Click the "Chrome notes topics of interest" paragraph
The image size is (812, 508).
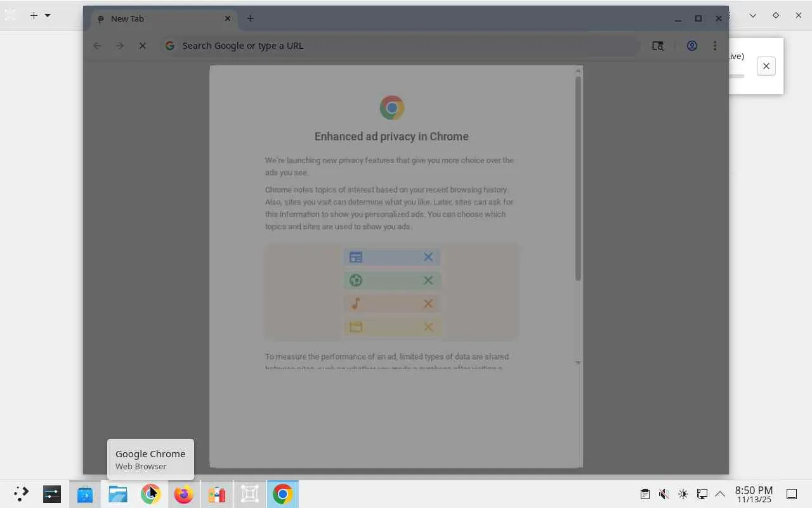[x=390, y=208]
